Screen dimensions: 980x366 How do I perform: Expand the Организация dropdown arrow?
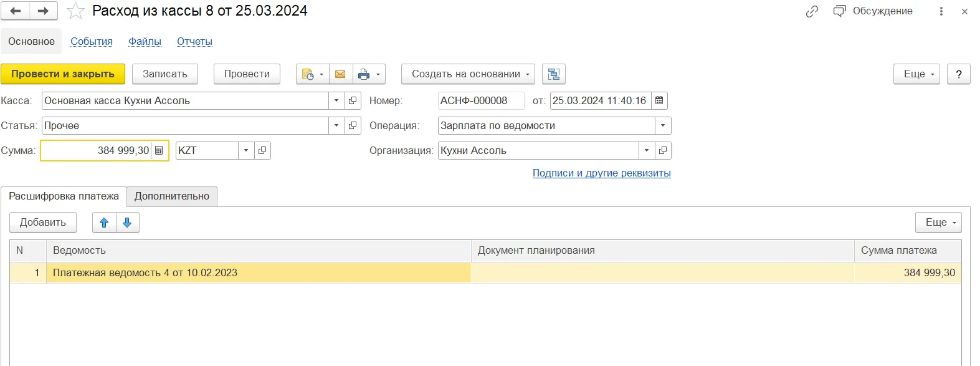[x=647, y=150]
